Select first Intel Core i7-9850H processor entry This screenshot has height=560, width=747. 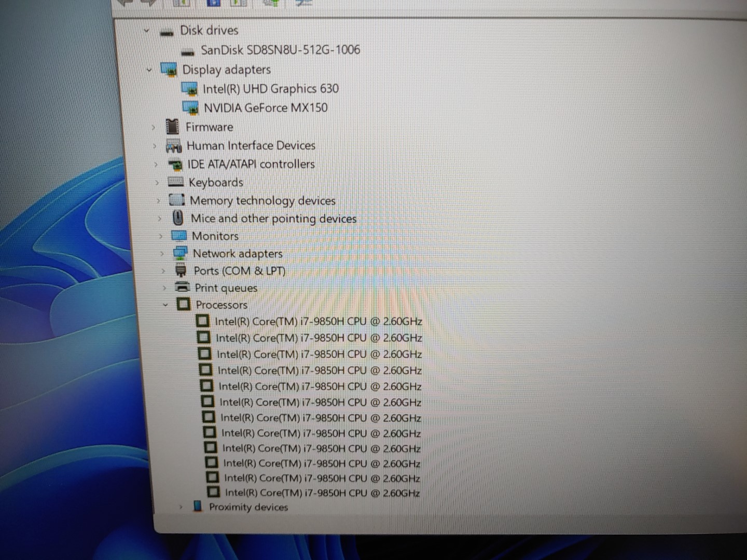click(319, 321)
